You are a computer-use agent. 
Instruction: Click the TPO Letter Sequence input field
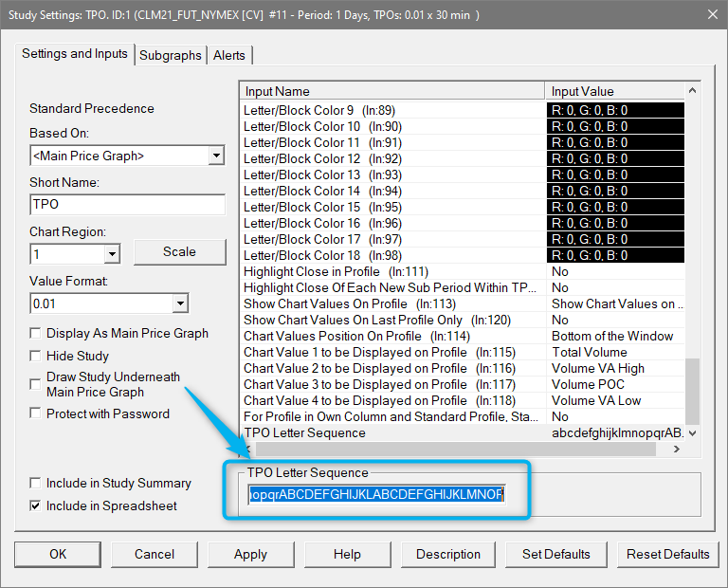pyautogui.click(x=376, y=494)
